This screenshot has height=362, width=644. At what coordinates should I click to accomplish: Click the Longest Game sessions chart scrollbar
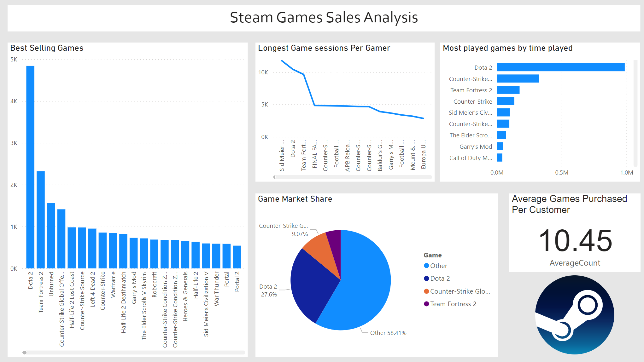[x=353, y=177]
